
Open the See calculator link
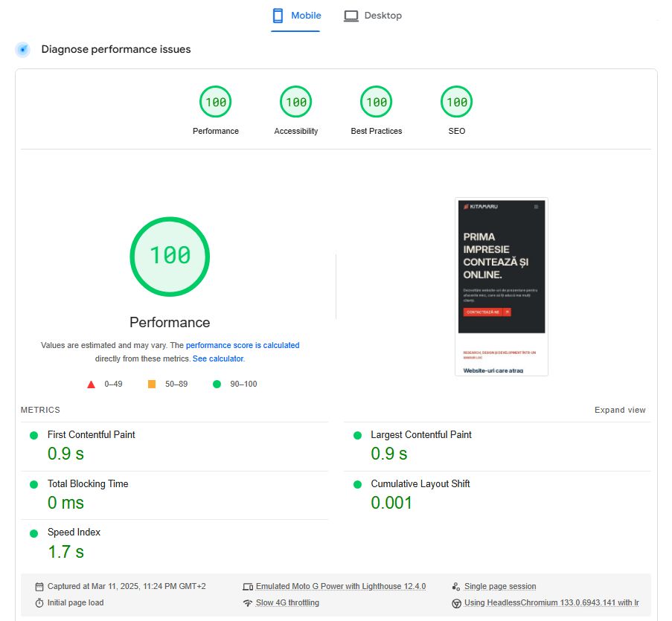(x=217, y=358)
